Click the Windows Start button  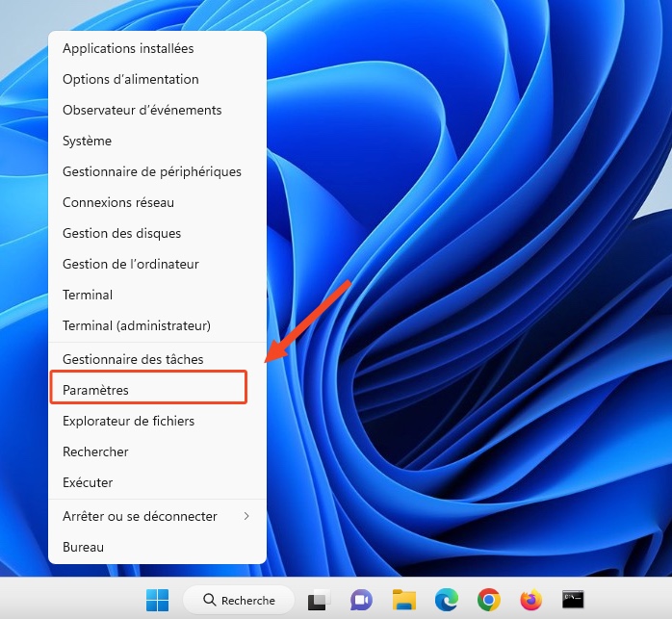click(x=157, y=601)
